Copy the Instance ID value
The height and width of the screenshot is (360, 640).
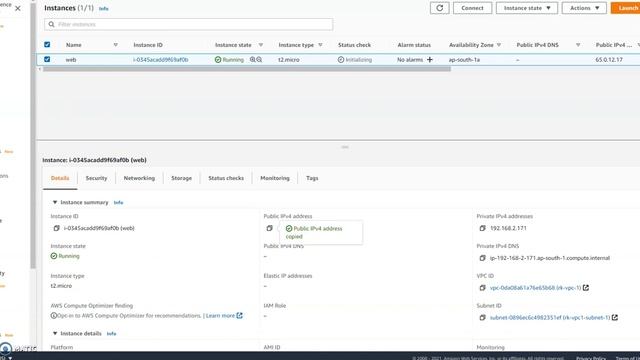57,228
